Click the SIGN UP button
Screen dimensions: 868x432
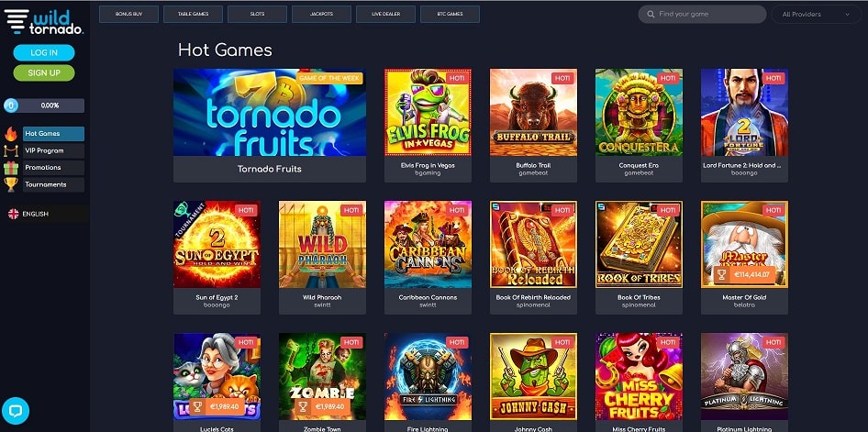[44, 73]
